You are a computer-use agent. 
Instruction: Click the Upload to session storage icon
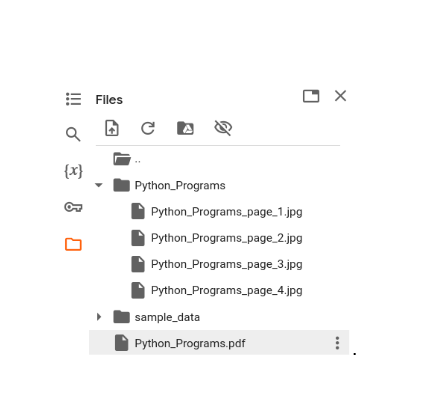pyautogui.click(x=112, y=128)
